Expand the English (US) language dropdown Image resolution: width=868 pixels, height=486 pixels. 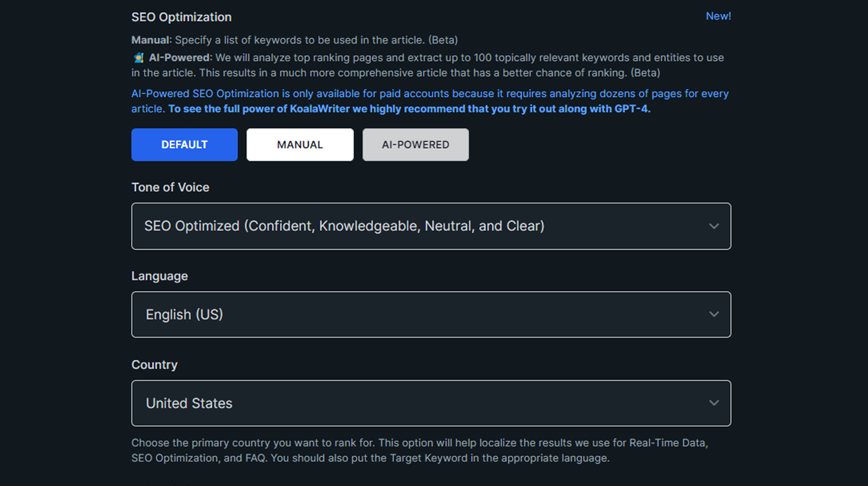click(431, 314)
